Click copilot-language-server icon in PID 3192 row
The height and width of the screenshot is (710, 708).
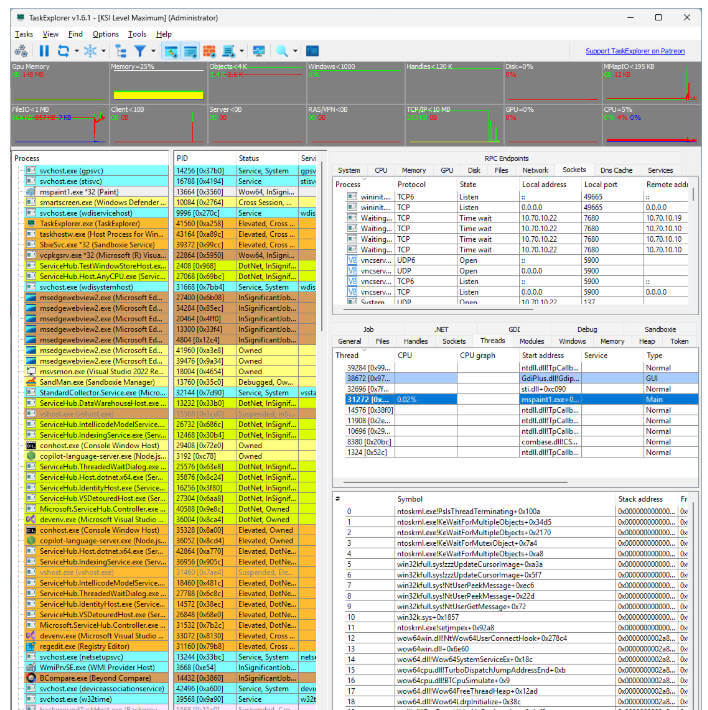click(x=31, y=456)
